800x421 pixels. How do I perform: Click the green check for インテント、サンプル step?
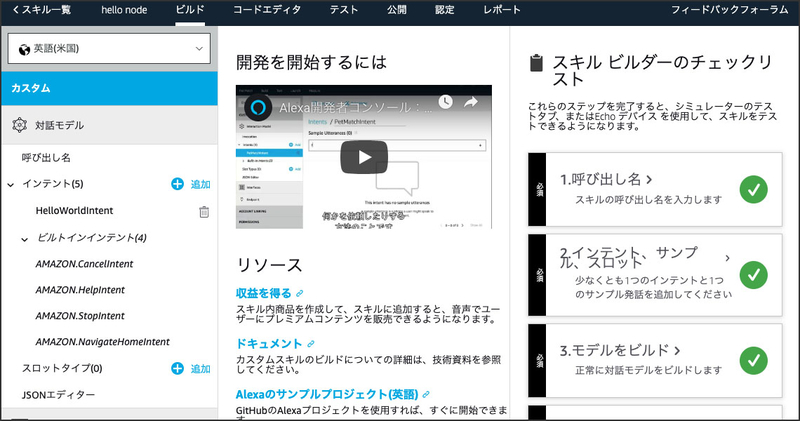point(754,275)
